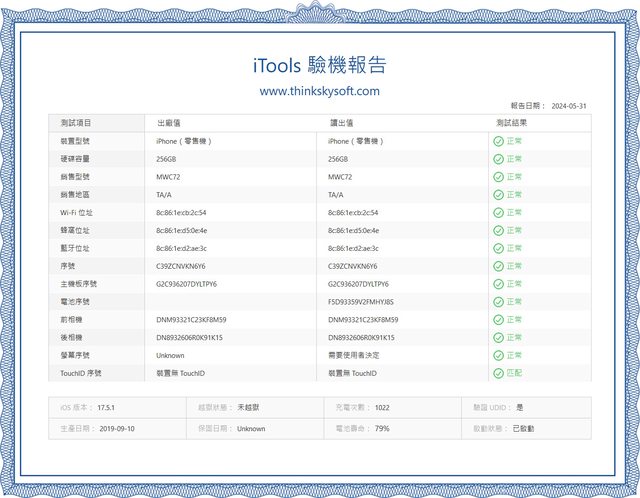
Task: Select the Wi-Fi 位址 row label
Action: [76, 213]
